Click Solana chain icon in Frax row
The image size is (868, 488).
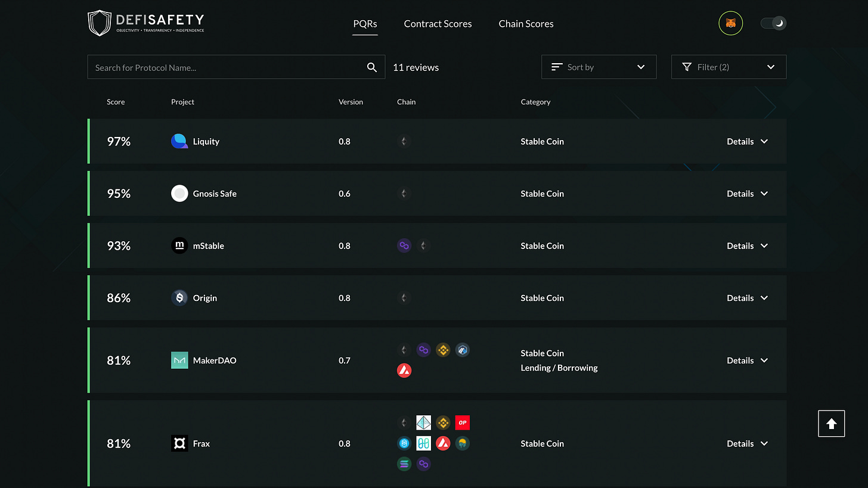pyautogui.click(x=404, y=464)
